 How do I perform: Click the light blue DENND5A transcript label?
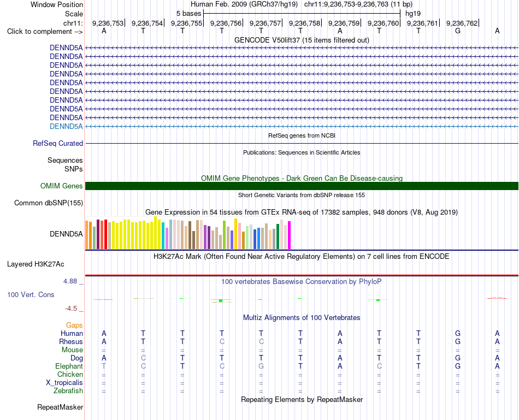(x=66, y=126)
